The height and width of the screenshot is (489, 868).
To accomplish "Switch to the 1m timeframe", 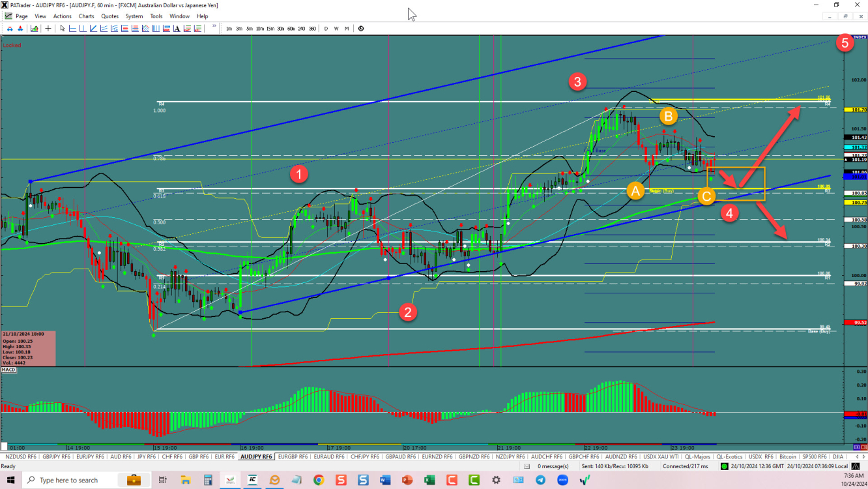I will tap(229, 29).
